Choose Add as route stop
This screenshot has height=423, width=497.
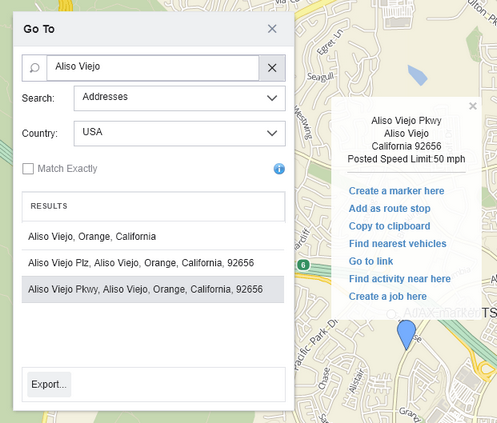(389, 209)
